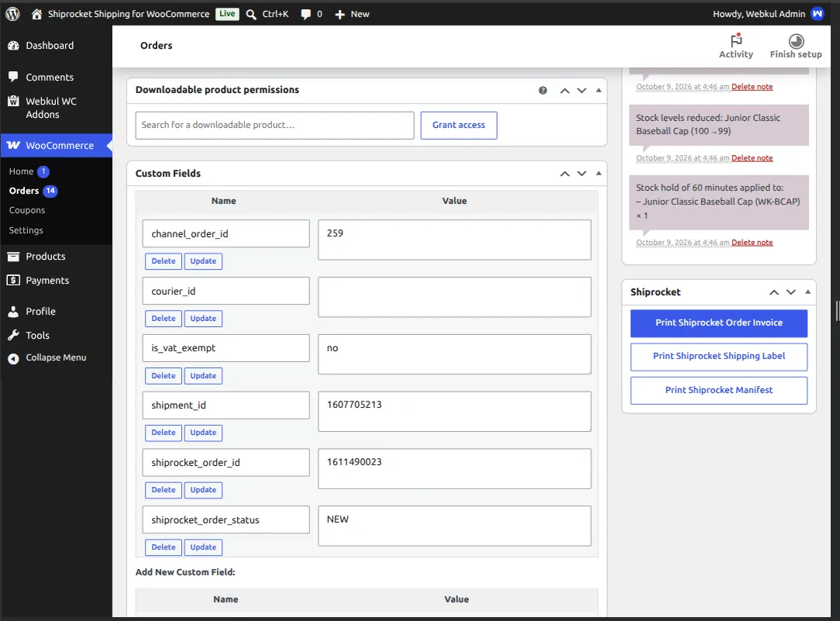The width and height of the screenshot is (840, 621).
Task: Click Shiprocket Shipping for WooCommerce site name
Action: [129, 14]
